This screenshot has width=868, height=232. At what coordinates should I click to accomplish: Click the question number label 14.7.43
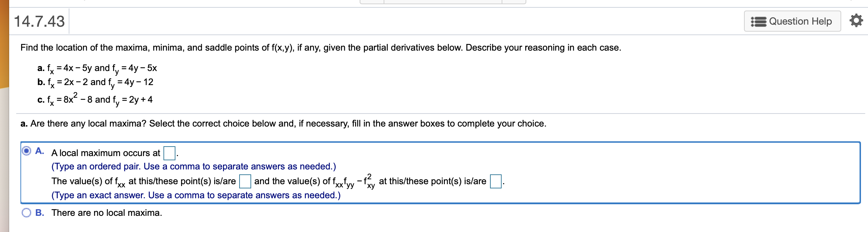pos(39,21)
